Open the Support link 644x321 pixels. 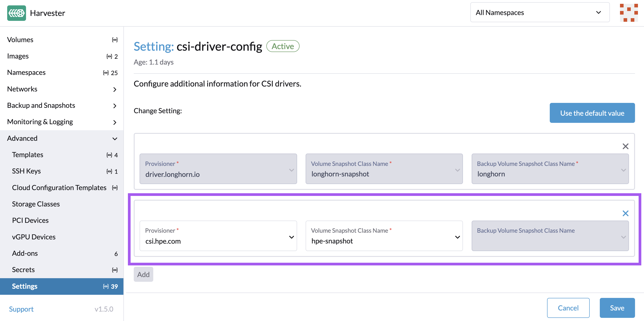click(x=21, y=309)
